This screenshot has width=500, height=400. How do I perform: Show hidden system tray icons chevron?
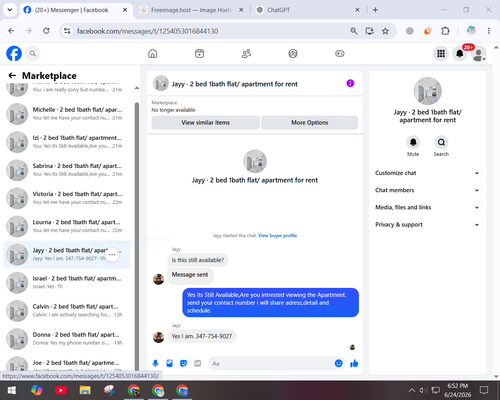click(412, 390)
